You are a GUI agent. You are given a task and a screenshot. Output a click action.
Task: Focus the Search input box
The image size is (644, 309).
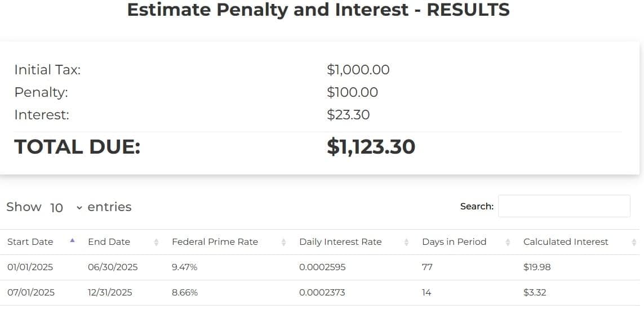(564, 206)
